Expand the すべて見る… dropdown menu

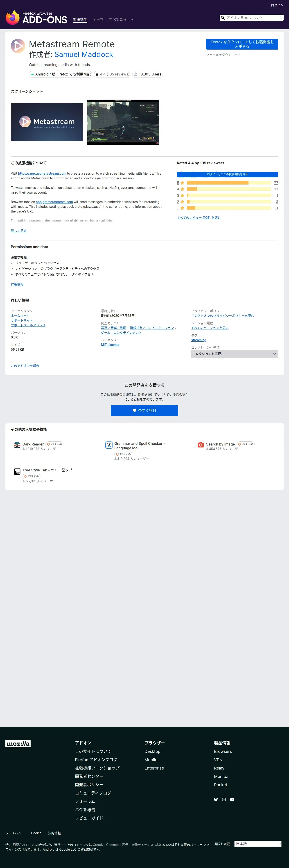point(121,20)
